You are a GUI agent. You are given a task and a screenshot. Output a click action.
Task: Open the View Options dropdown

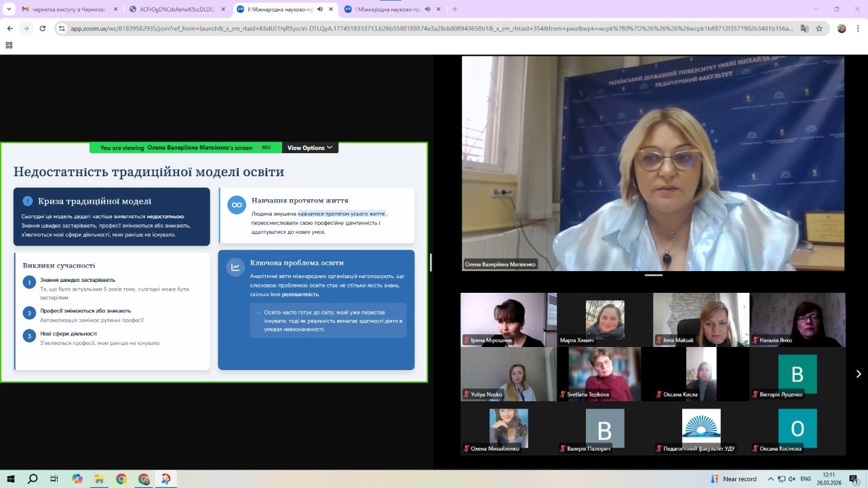point(310,148)
